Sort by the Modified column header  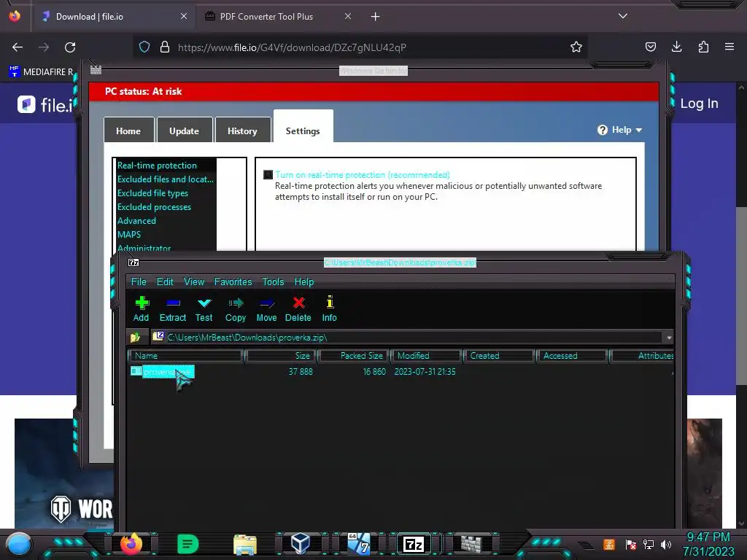click(427, 356)
